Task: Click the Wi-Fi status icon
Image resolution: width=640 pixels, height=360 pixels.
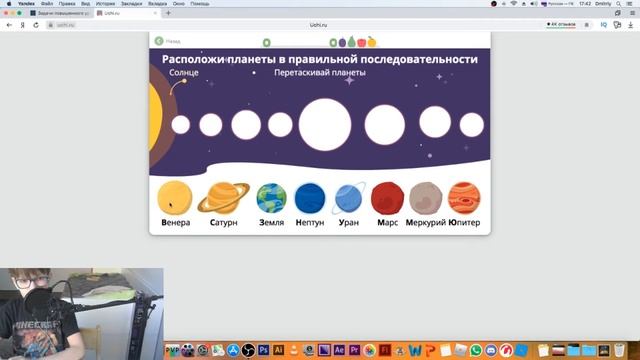Action: (x=514, y=4)
